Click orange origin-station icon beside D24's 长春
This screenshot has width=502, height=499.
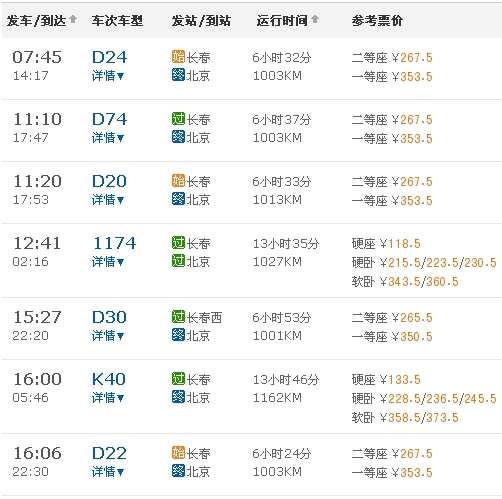178,57
